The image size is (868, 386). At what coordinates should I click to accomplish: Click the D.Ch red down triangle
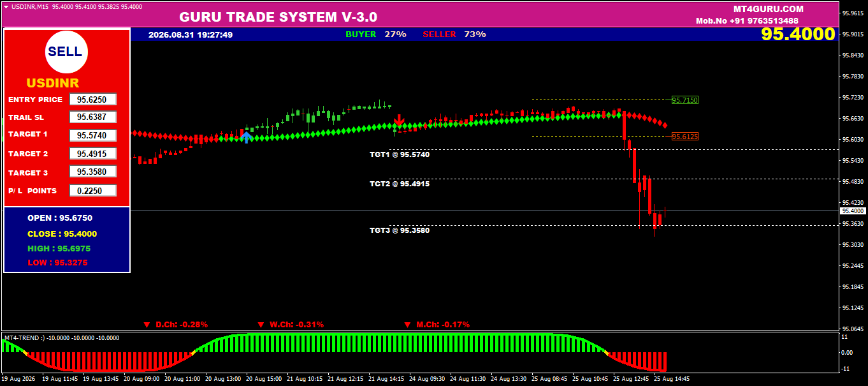coord(147,325)
